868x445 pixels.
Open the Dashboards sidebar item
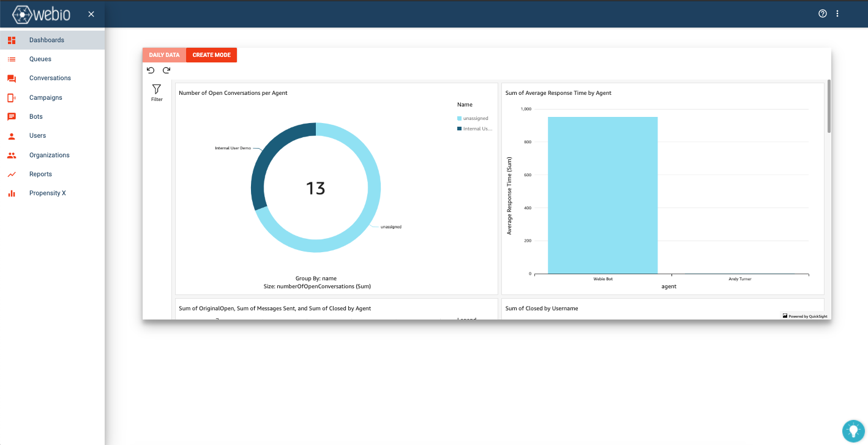52,40
